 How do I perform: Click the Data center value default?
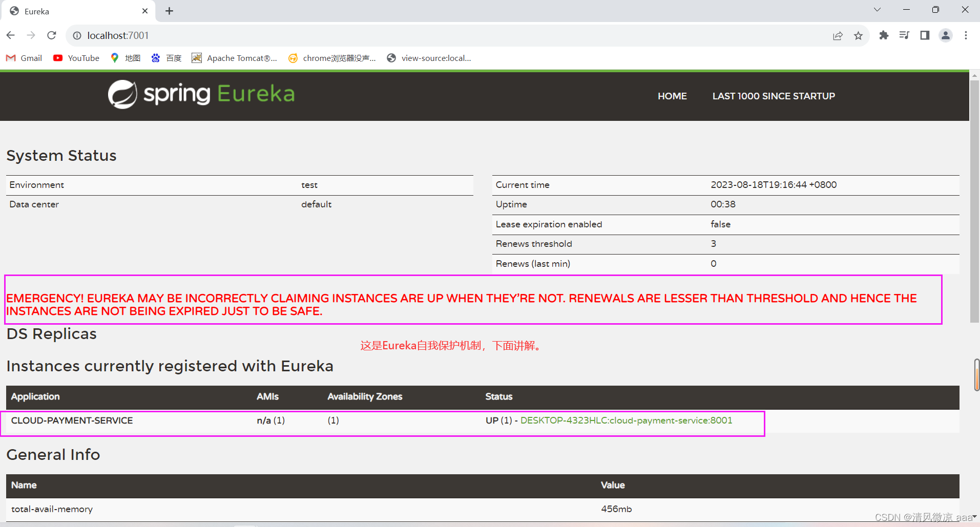[316, 204]
